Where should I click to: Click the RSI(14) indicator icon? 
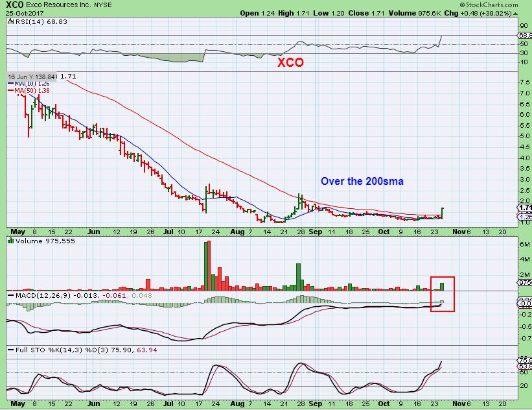[x=10, y=22]
